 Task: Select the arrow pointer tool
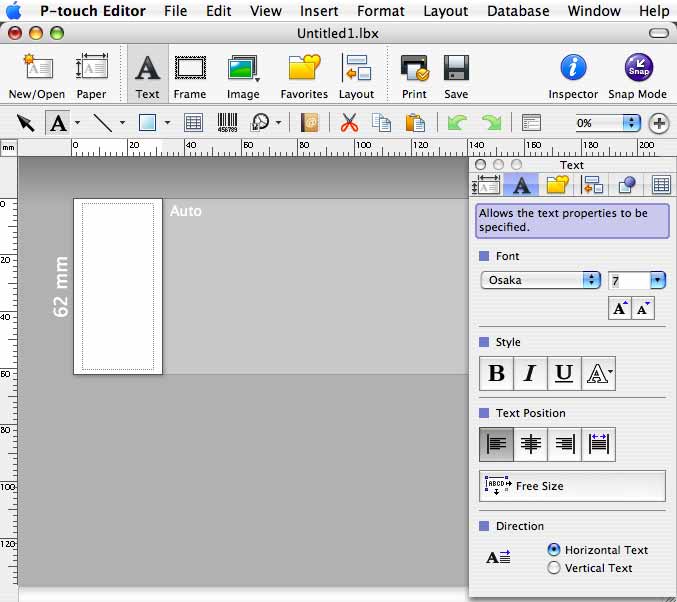[25, 123]
